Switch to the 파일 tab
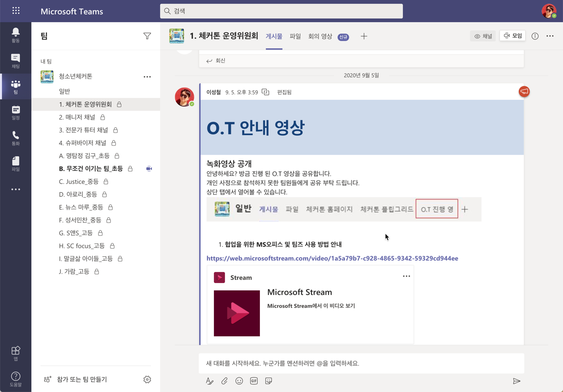 [x=295, y=36]
